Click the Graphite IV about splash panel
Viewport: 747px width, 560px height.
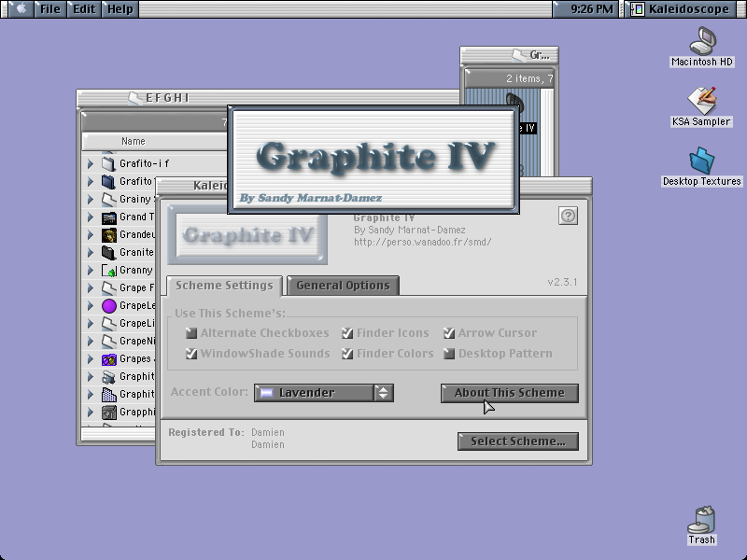(x=373, y=160)
